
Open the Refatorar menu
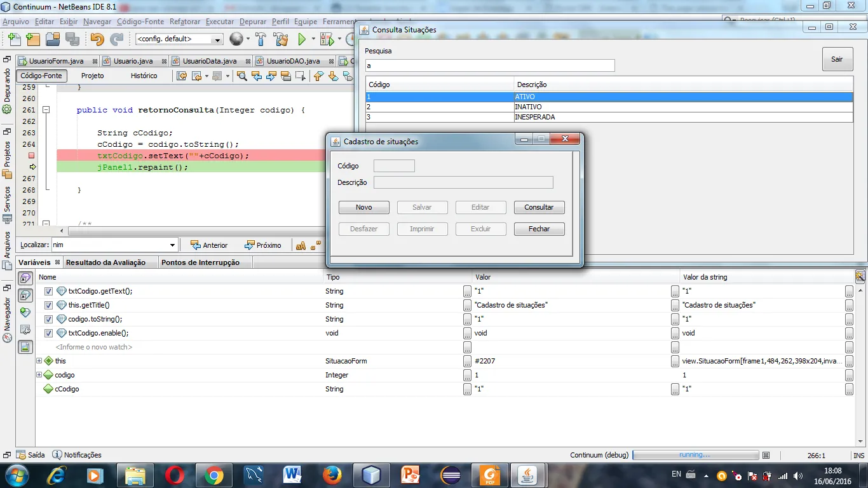[184, 22]
